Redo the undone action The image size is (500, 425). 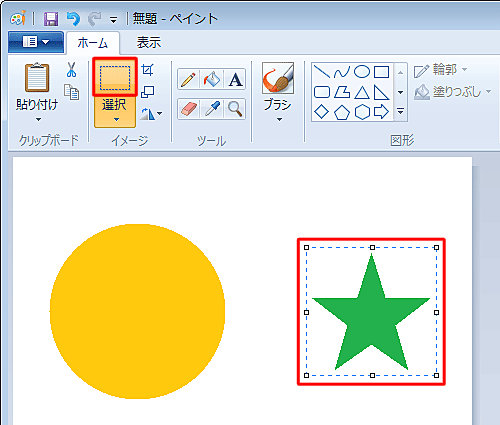(95, 19)
